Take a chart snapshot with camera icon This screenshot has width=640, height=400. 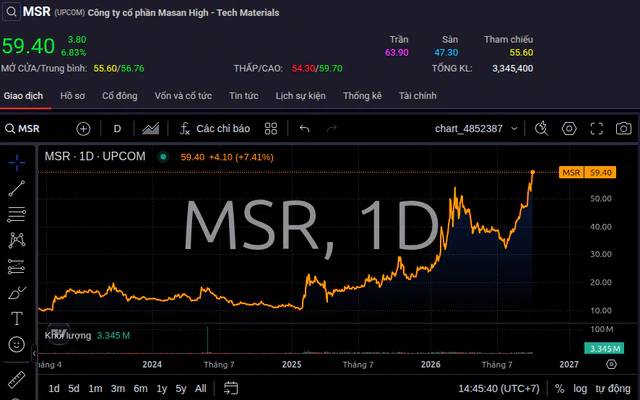(623, 129)
